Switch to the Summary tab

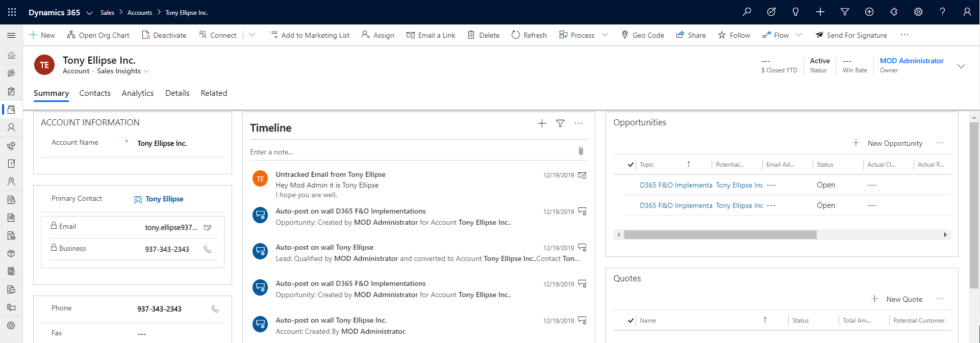[51, 93]
